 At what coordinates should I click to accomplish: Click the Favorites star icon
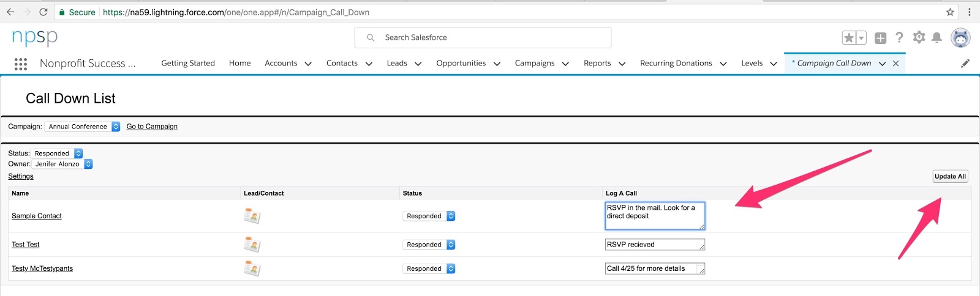coord(849,38)
